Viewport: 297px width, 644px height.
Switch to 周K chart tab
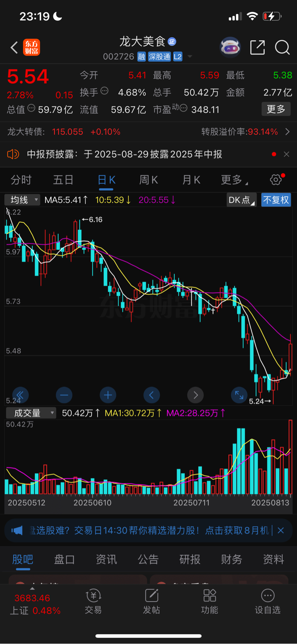(x=148, y=180)
